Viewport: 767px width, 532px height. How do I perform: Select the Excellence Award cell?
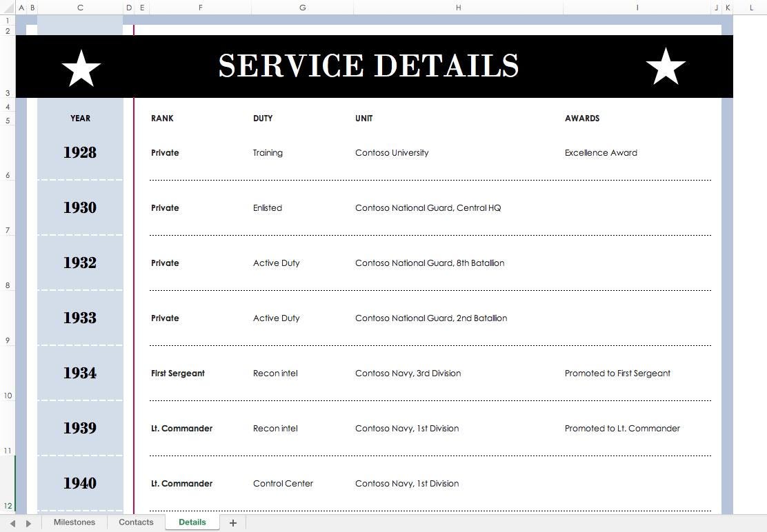point(601,152)
